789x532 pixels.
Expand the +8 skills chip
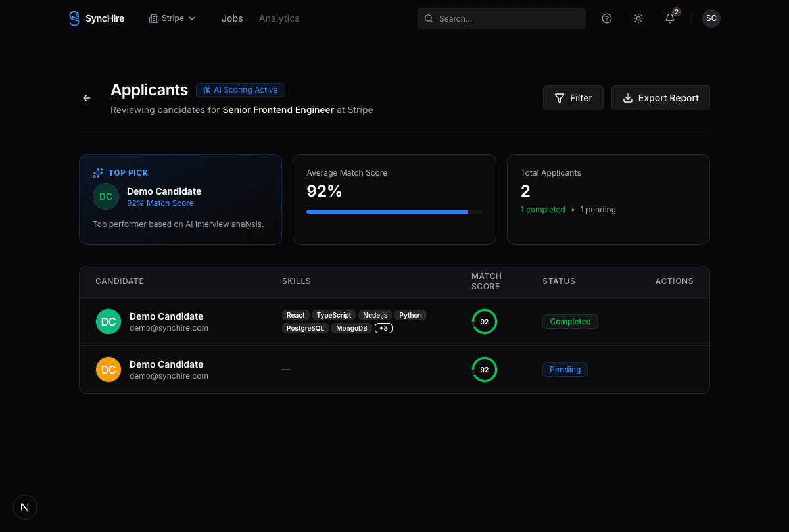click(x=383, y=327)
